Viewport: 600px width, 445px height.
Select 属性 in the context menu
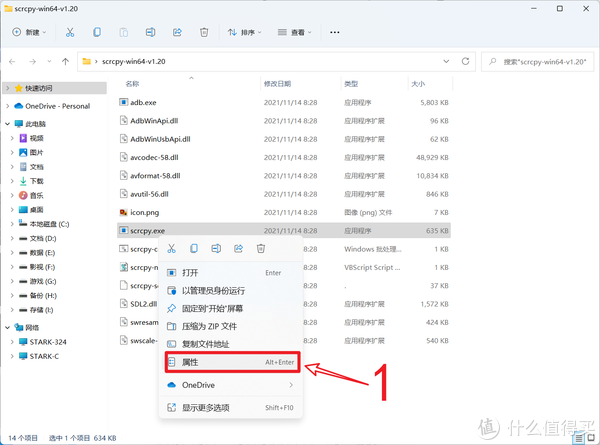(x=233, y=362)
